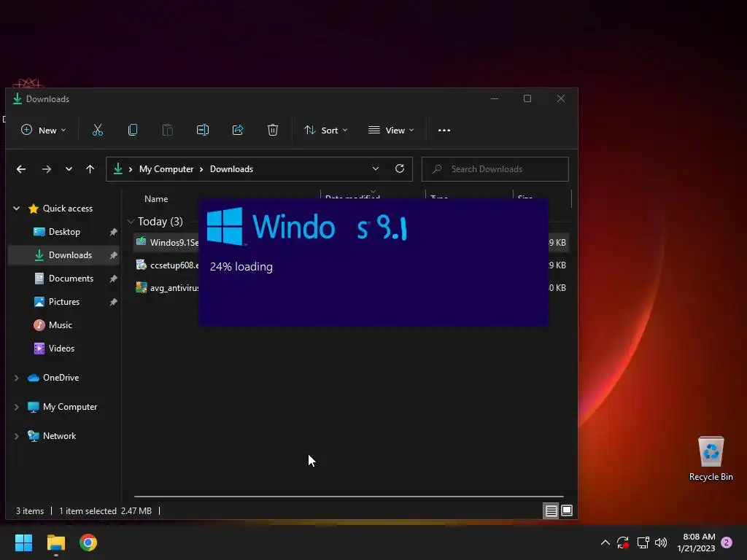
Task: Click the 24% loading text on splash
Action: (x=241, y=267)
